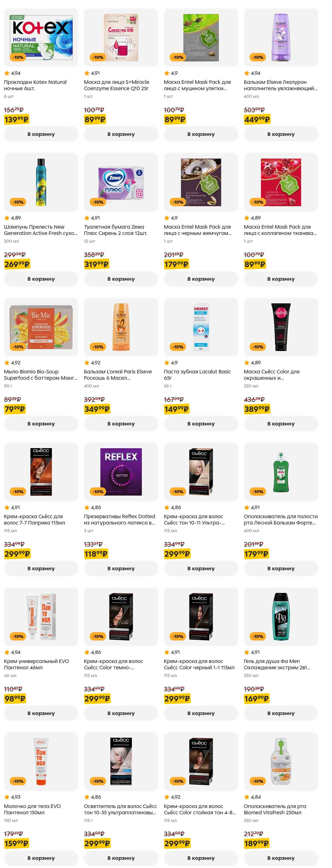The height and width of the screenshot is (868, 332).
Task: Open the Фа Men shower gel image
Action: (281, 616)
